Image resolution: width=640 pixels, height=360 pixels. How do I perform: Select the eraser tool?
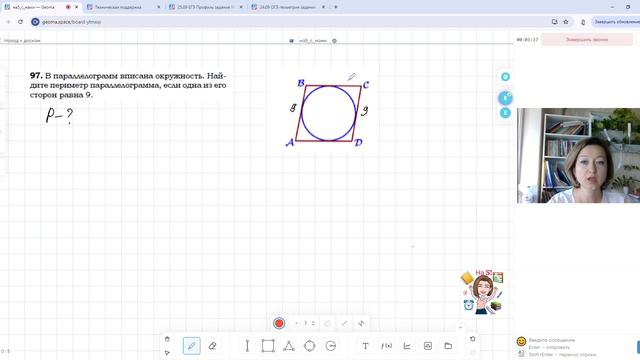[212, 346]
